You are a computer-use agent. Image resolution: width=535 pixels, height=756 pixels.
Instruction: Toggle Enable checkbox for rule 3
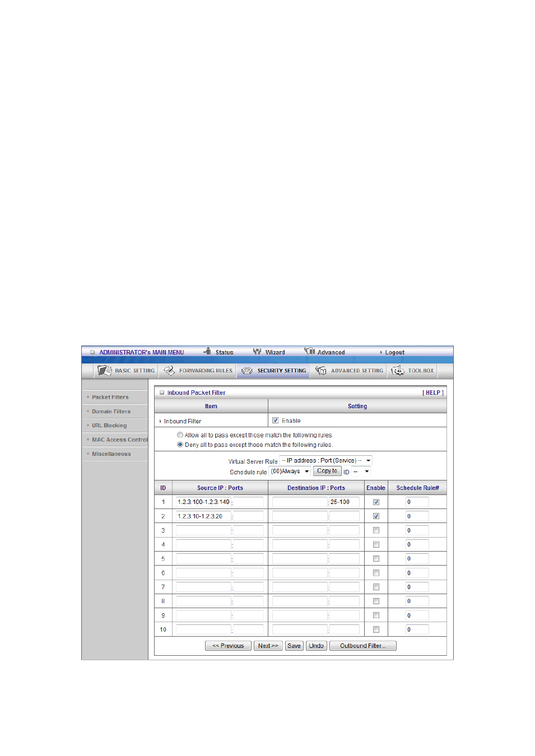pos(376,530)
